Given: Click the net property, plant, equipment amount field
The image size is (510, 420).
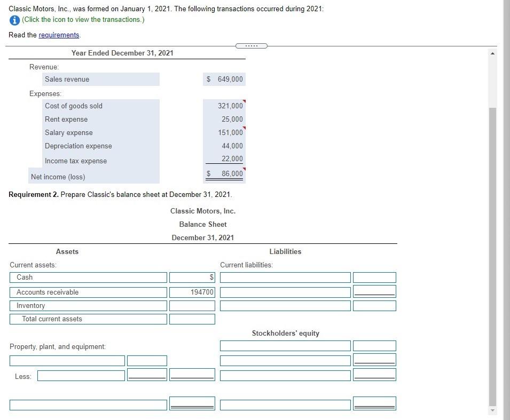Looking at the screenshot, I should [192, 375].
